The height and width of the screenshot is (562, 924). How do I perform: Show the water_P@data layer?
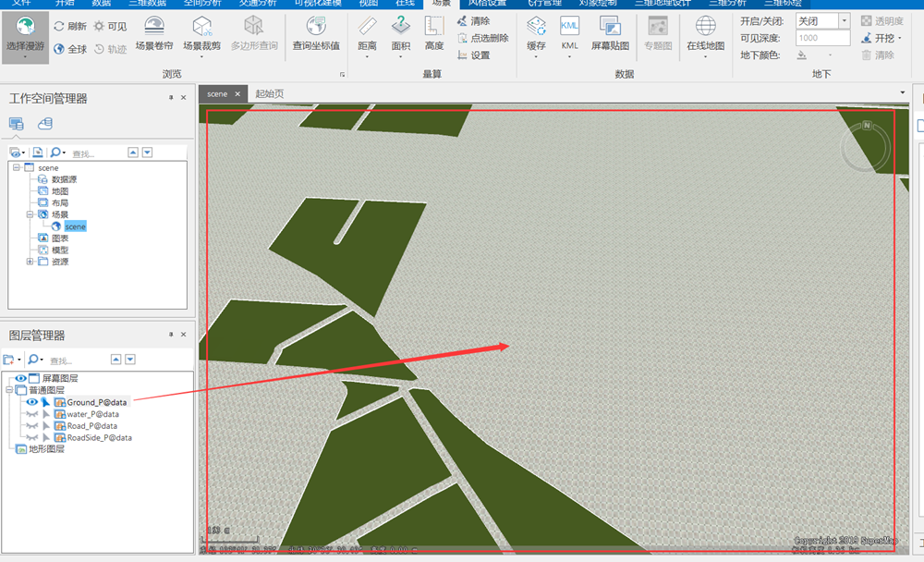coord(32,414)
